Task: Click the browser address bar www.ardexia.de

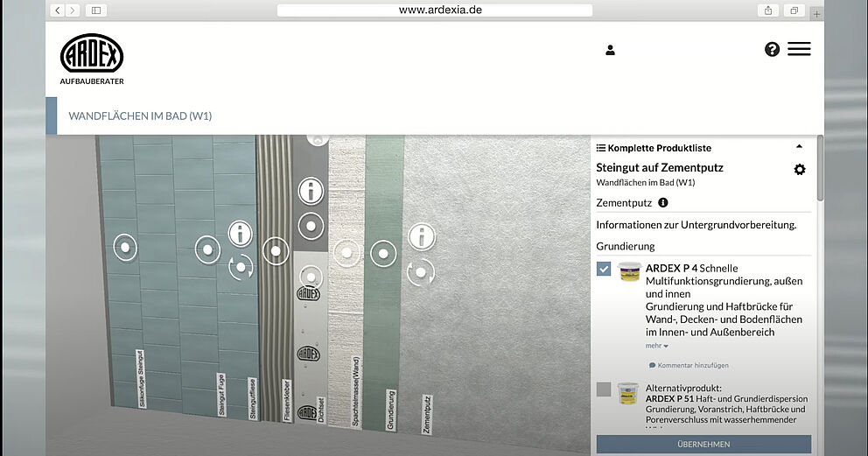Action: pyautogui.click(x=434, y=11)
